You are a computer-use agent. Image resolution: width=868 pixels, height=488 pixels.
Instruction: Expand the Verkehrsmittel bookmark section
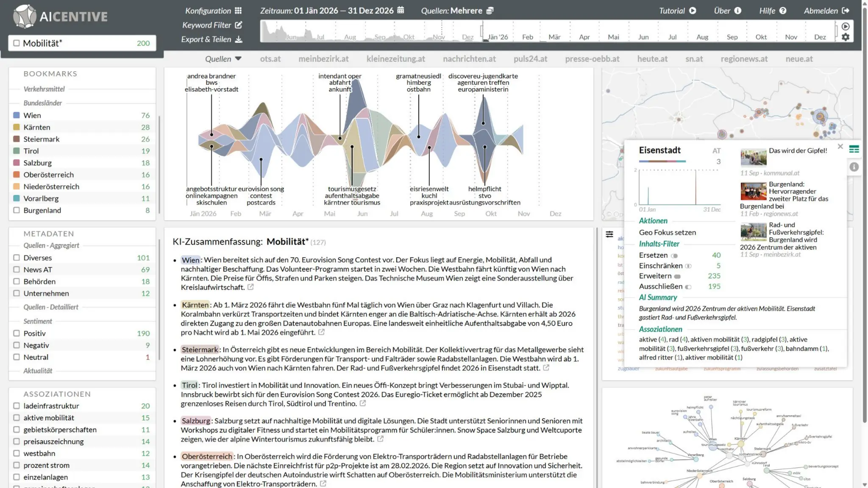click(x=44, y=89)
